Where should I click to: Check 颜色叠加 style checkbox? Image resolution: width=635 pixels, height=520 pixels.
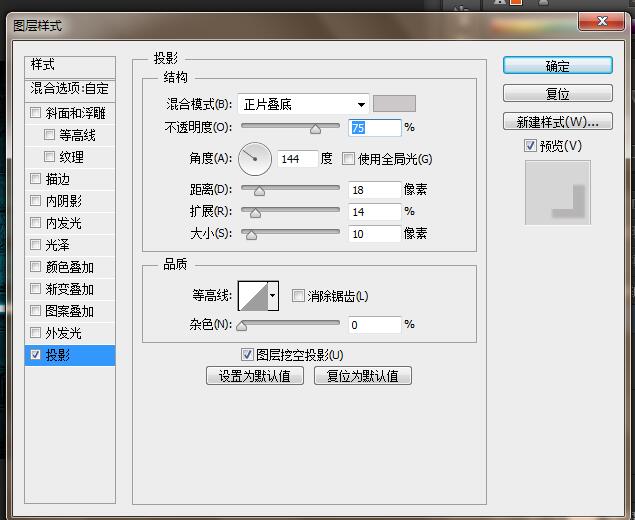(36, 266)
